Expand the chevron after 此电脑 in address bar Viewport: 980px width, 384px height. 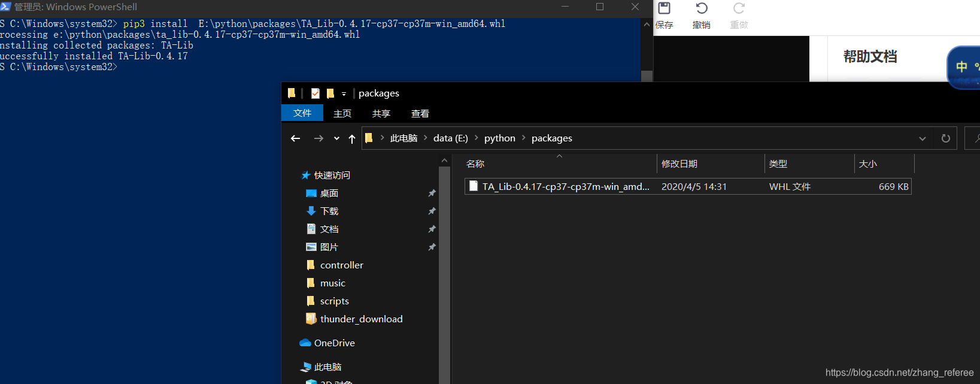click(x=426, y=138)
